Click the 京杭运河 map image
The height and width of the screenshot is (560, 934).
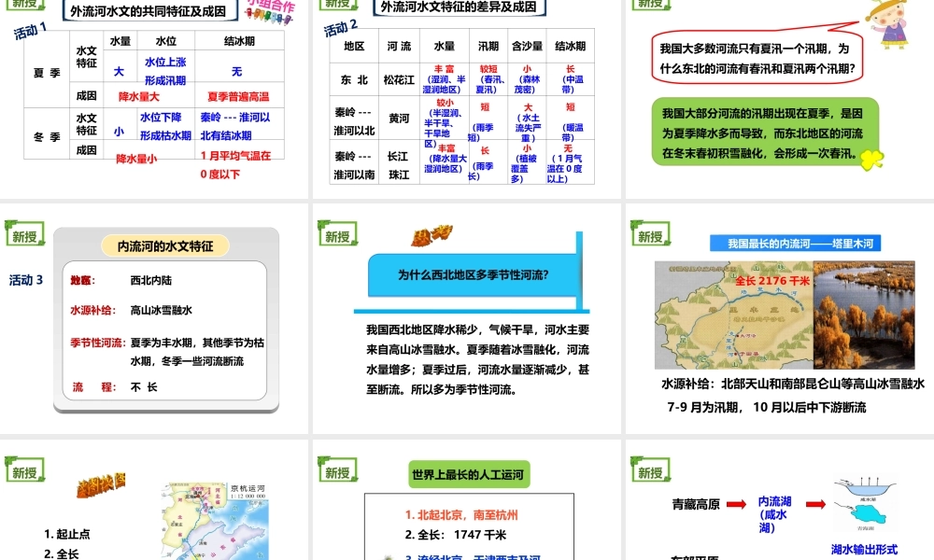pos(215,521)
